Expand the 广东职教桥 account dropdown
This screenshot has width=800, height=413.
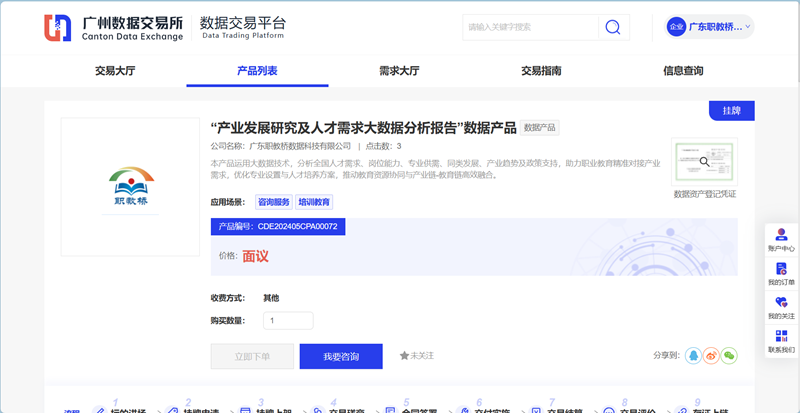point(710,27)
